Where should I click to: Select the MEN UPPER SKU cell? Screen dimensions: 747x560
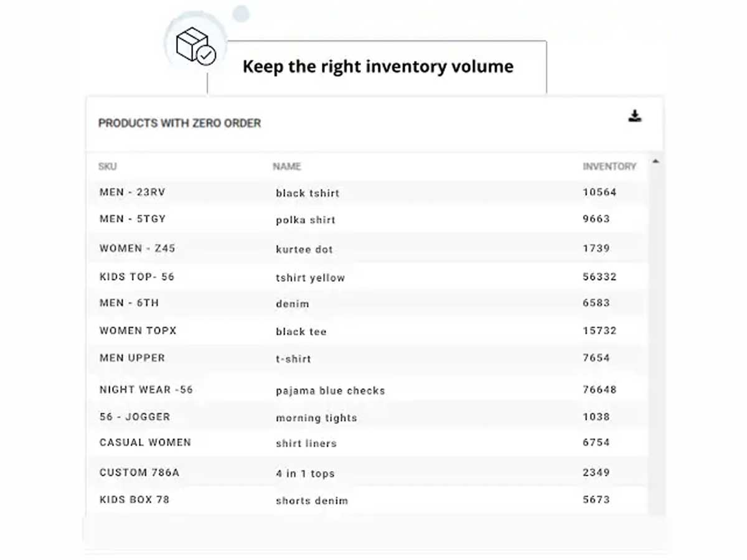point(133,358)
